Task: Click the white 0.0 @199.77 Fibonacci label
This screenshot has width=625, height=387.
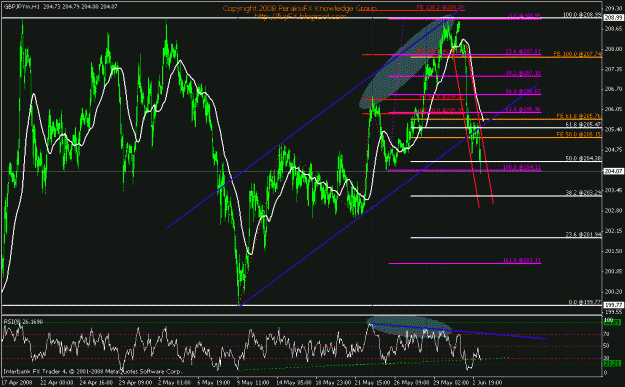Action: [x=585, y=302]
